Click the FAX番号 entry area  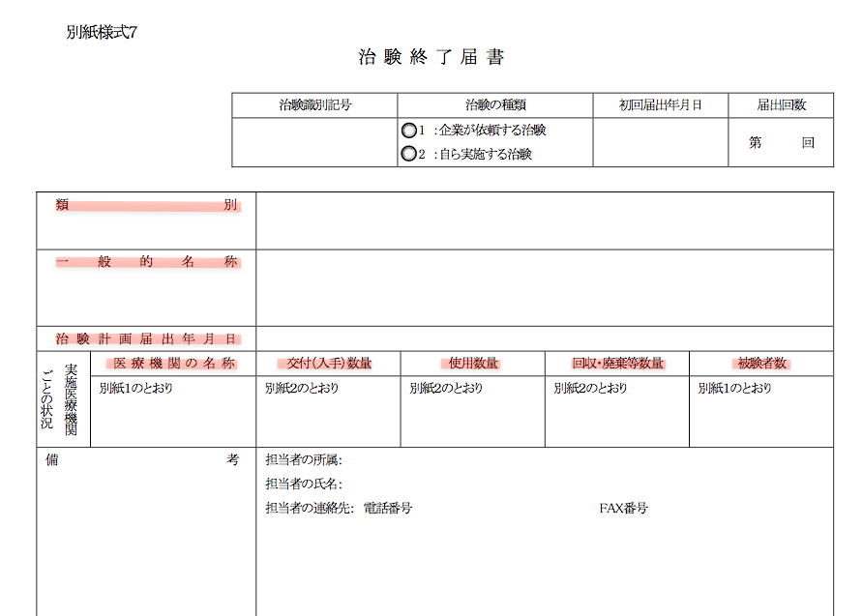[x=677, y=508]
